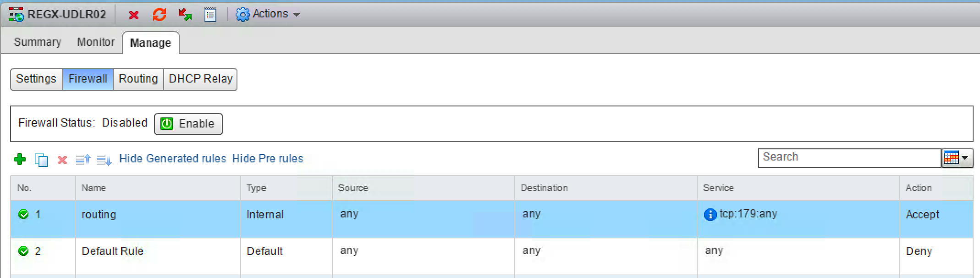Move rule down with the down-arrow icon
Image resolution: width=980 pixels, height=278 pixels.
104,160
